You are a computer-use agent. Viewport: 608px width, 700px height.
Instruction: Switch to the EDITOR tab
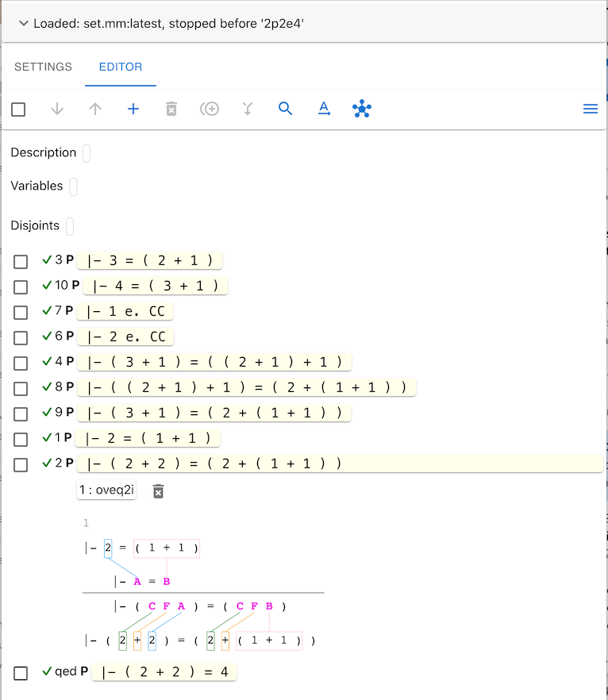(121, 67)
